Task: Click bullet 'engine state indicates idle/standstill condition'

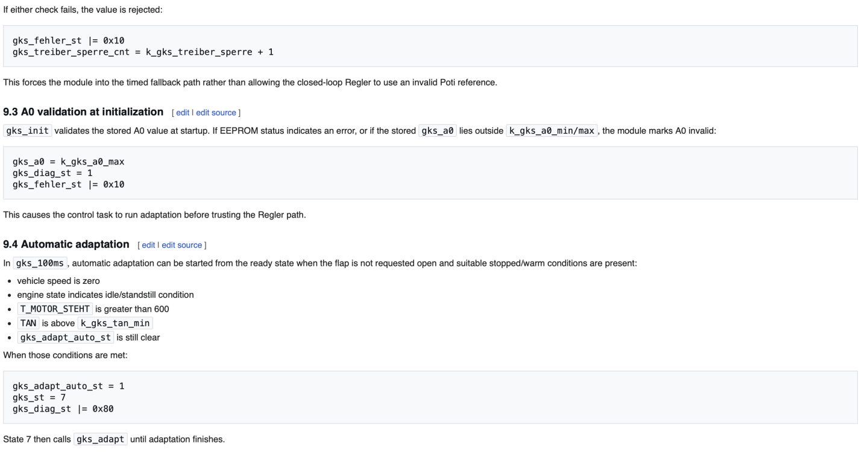Action: tap(105, 295)
